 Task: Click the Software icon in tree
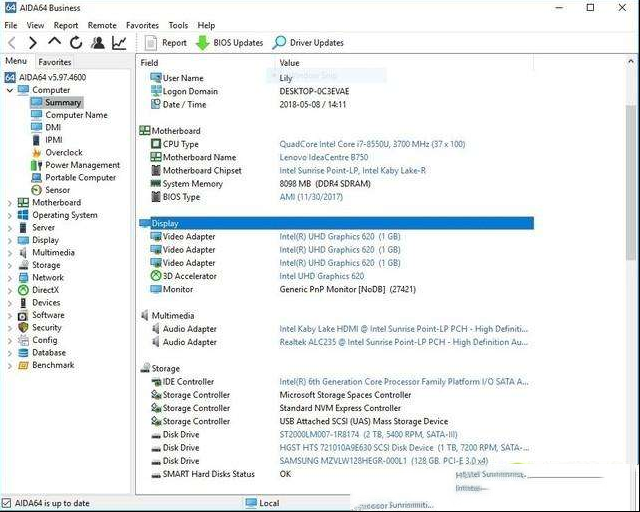tap(23, 316)
